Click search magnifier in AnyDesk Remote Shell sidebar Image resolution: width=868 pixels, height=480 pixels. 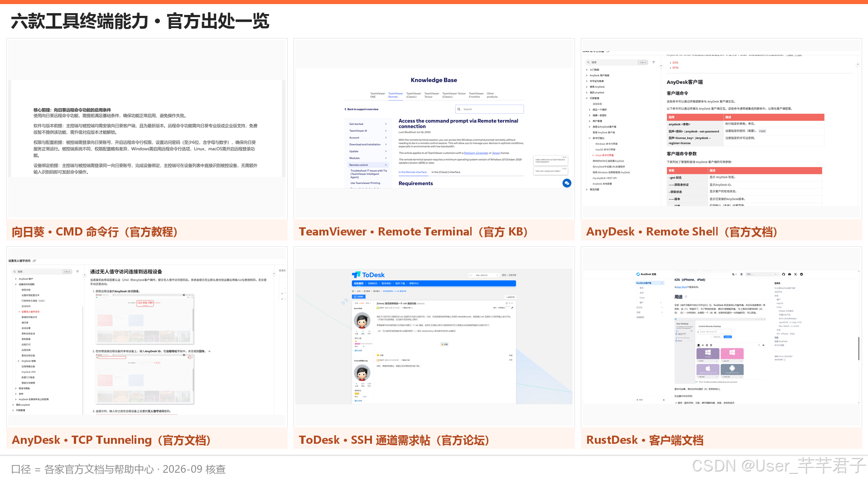click(588, 62)
